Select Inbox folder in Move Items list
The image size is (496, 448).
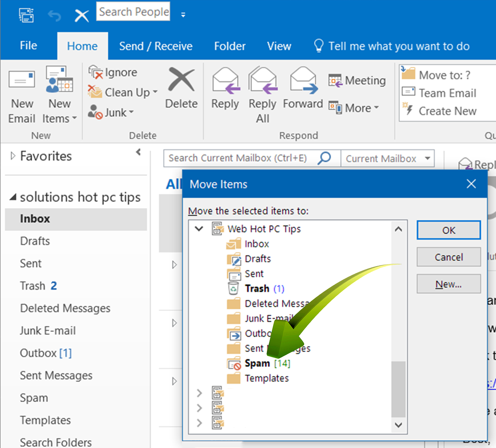(248, 244)
